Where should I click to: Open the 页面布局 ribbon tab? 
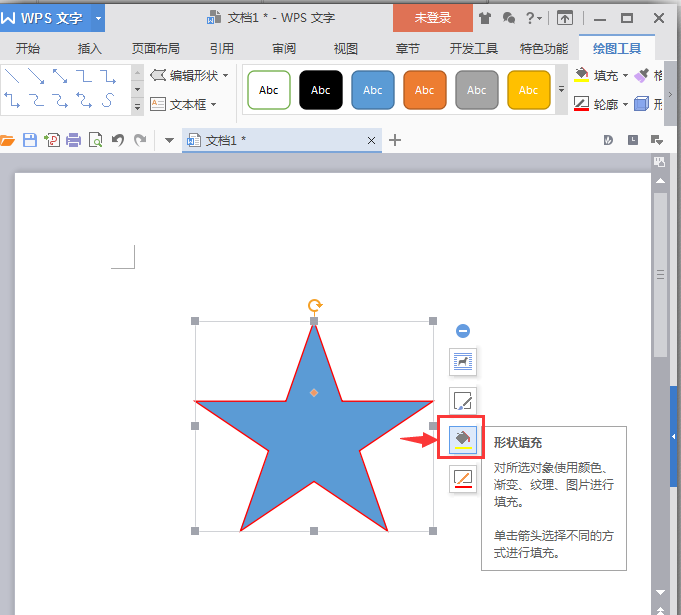tap(156, 48)
